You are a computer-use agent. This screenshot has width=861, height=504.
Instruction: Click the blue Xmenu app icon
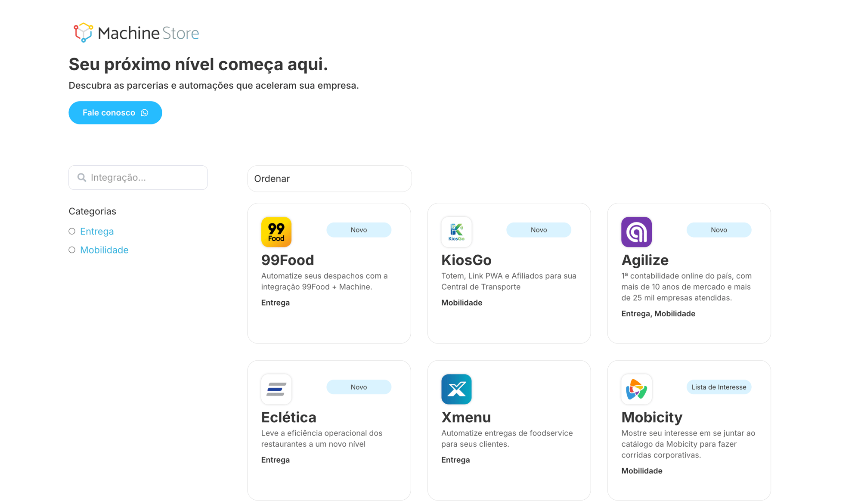coord(456,389)
